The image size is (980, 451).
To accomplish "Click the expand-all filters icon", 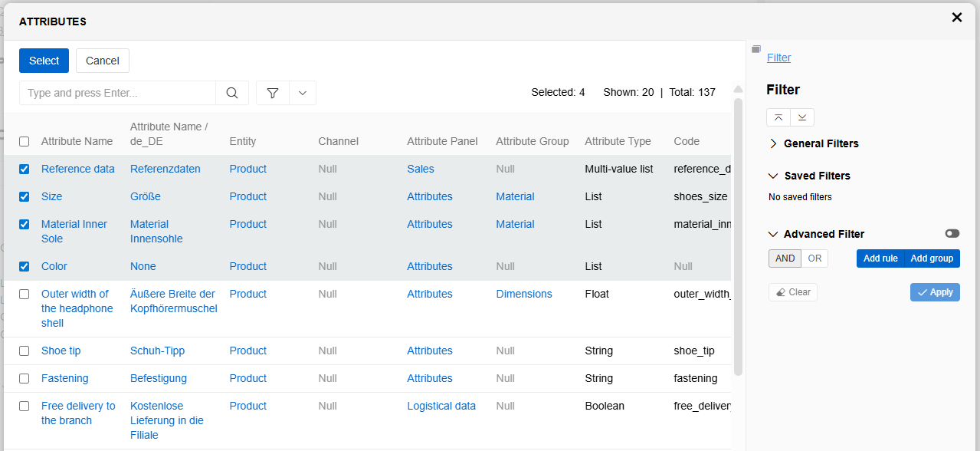I will pos(801,117).
